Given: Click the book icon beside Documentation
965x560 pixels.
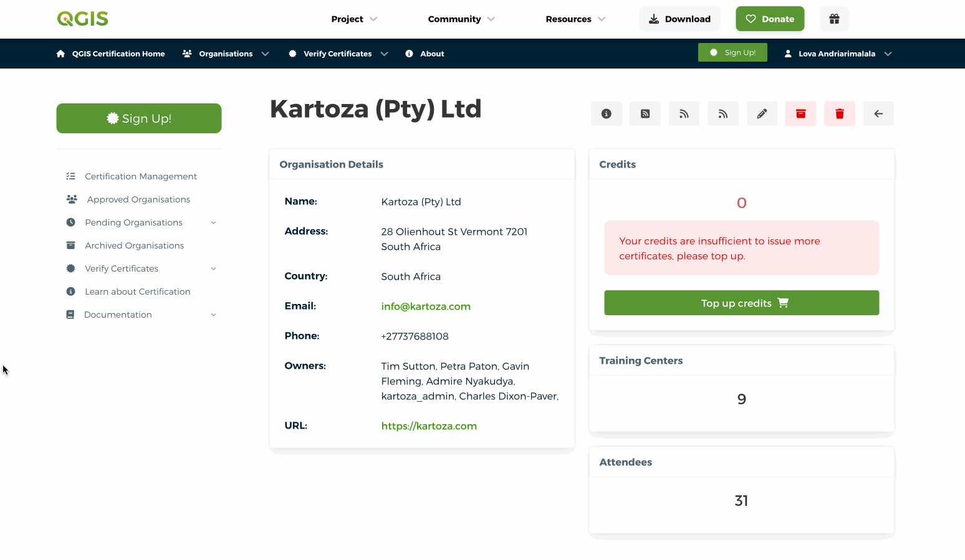Looking at the screenshot, I should coord(70,315).
